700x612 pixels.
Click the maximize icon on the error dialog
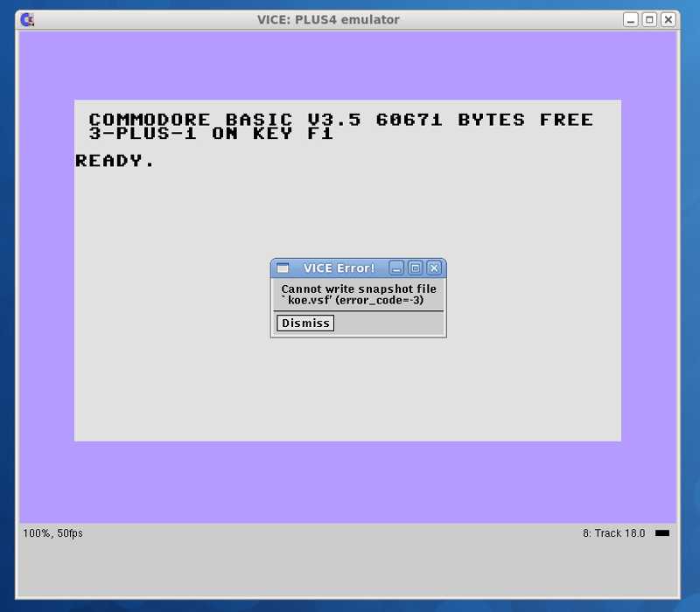click(416, 268)
